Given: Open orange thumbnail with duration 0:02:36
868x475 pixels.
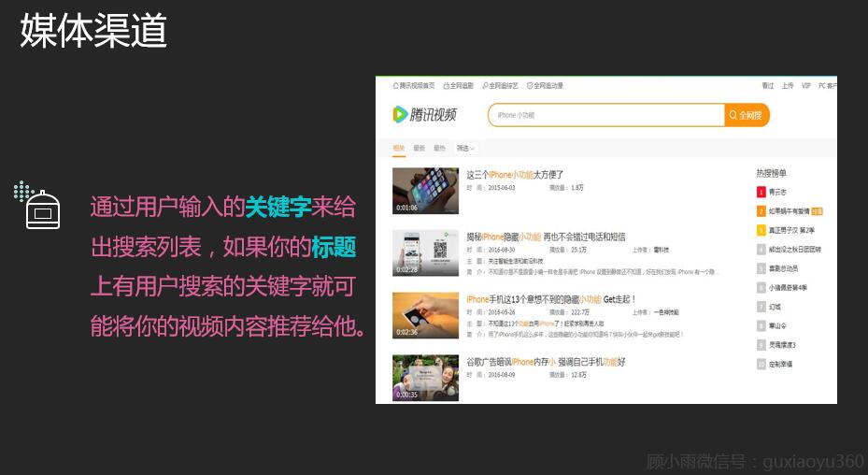Looking at the screenshot, I should click(426, 315).
